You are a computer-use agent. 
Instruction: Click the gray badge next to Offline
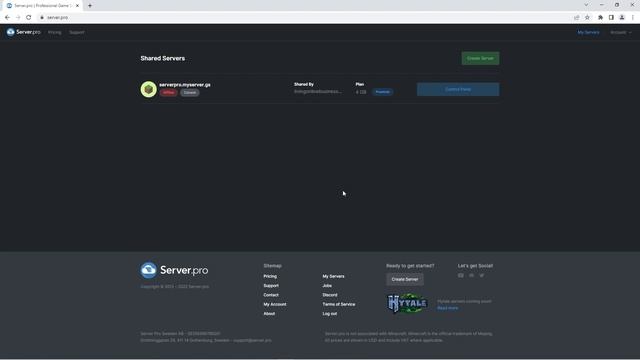190,93
